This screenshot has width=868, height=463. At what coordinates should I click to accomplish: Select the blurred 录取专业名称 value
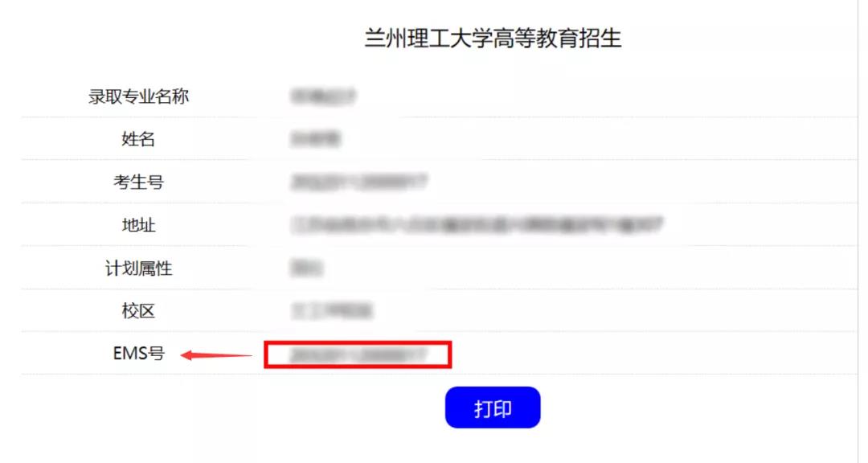[322, 96]
